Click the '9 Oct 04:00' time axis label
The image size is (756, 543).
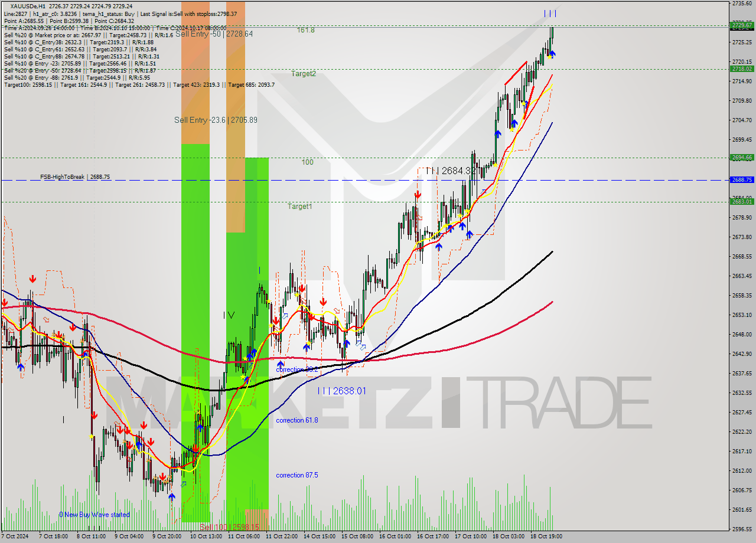click(128, 537)
